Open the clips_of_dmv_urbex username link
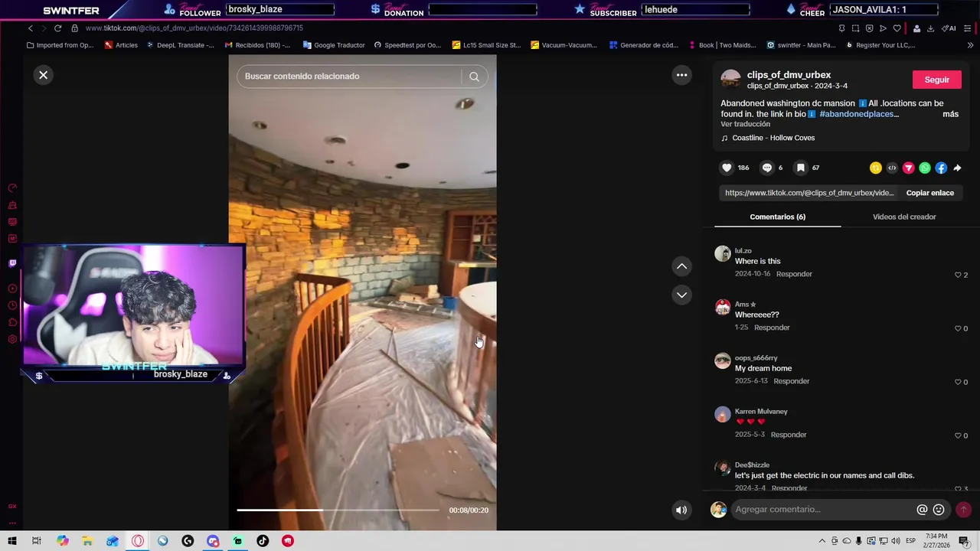Screen dimensions: 980x551 coord(789,75)
